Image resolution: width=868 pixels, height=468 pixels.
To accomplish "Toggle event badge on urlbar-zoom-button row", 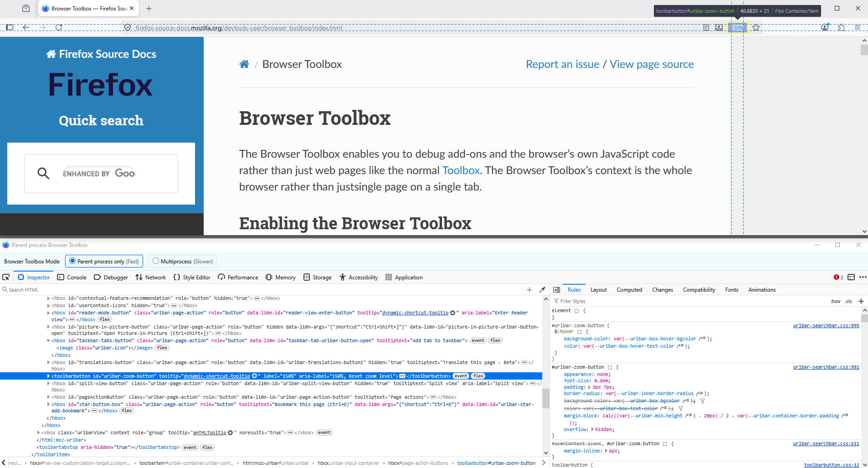I will (461, 376).
